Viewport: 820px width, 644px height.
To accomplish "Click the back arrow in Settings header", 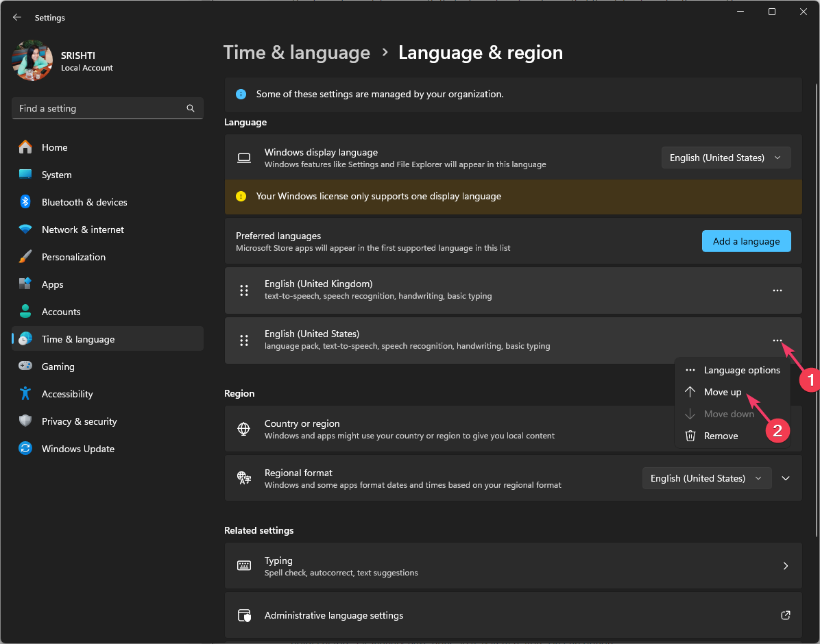I will 17,18.
